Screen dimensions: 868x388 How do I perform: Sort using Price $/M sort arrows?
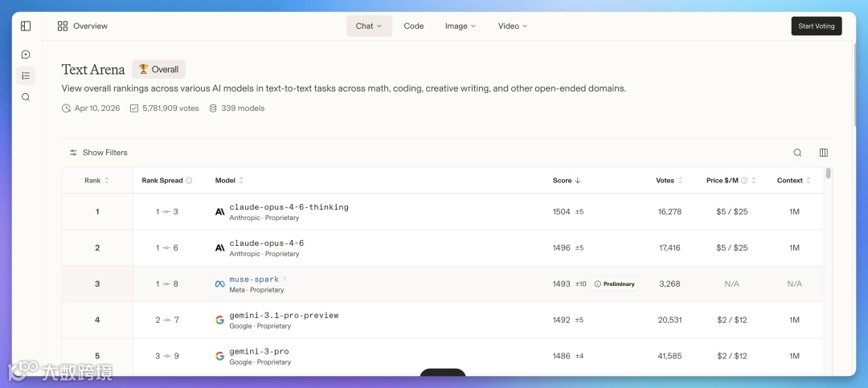point(754,181)
